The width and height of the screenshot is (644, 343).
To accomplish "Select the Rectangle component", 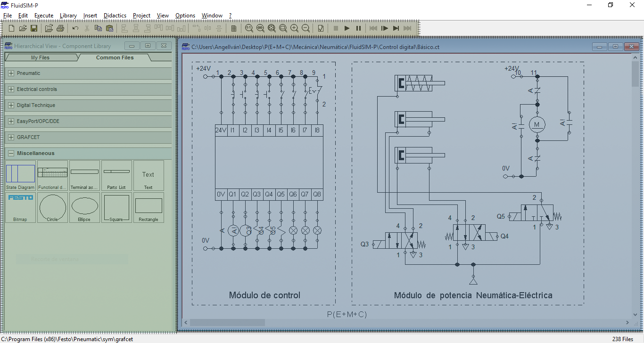I will pyautogui.click(x=149, y=208).
